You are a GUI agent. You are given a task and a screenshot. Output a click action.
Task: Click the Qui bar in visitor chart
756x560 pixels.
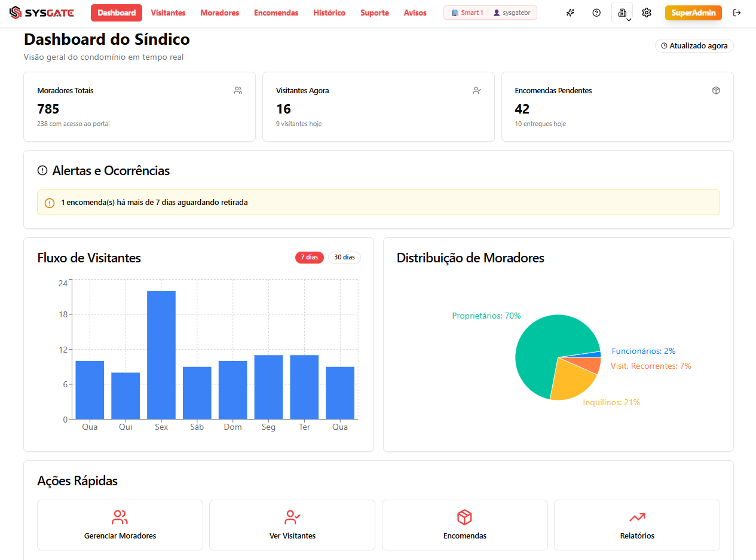click(126, 396)
